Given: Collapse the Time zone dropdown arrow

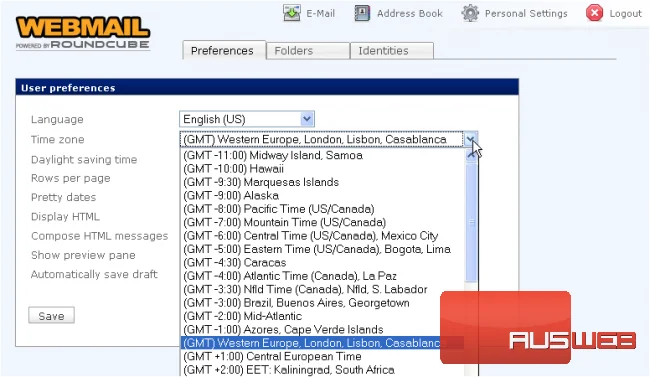Looking at the screenshot, I should [471, 139].
